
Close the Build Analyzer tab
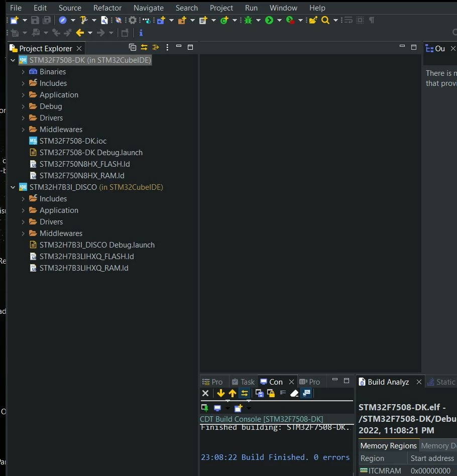(x=419, y=382)
